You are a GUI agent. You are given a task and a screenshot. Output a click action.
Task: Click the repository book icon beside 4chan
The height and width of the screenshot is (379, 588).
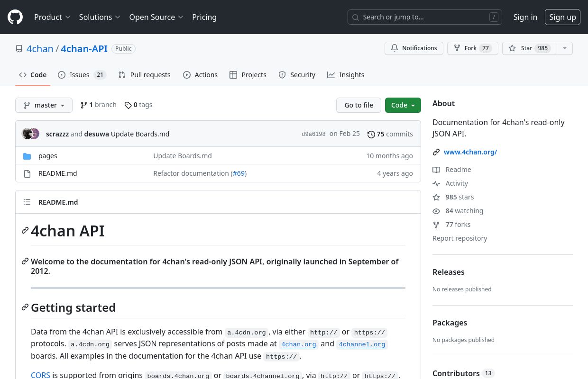tap(19, 49)
